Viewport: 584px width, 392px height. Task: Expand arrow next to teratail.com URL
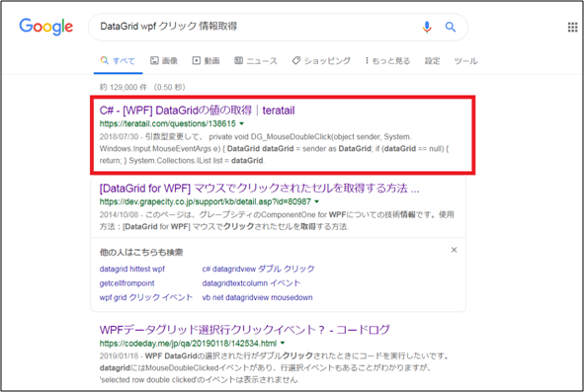tap(242, 123)
